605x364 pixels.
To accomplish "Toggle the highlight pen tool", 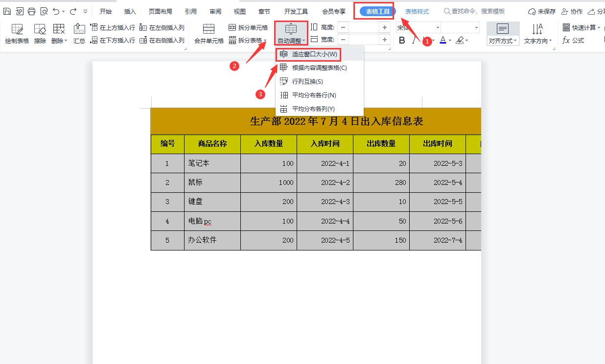I will 460,40.
